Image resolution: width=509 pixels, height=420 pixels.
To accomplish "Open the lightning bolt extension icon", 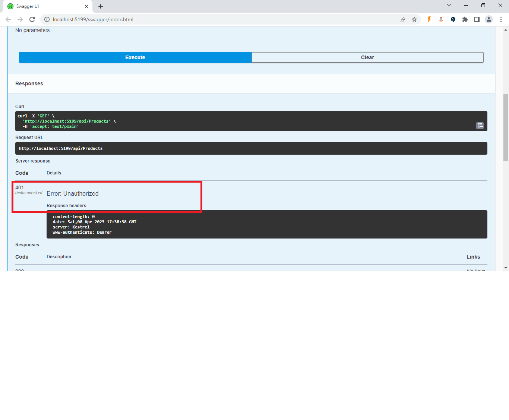I will point(429,19).
